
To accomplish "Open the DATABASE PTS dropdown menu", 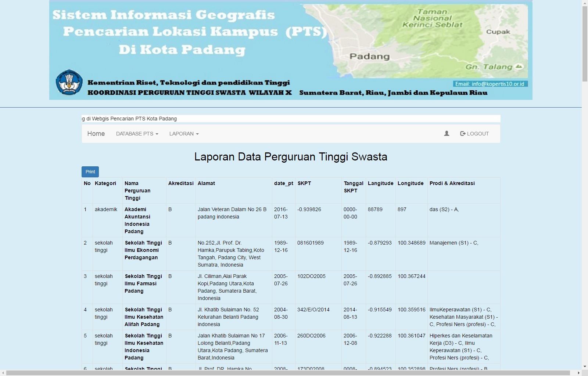I will click(x=137, y=134).
